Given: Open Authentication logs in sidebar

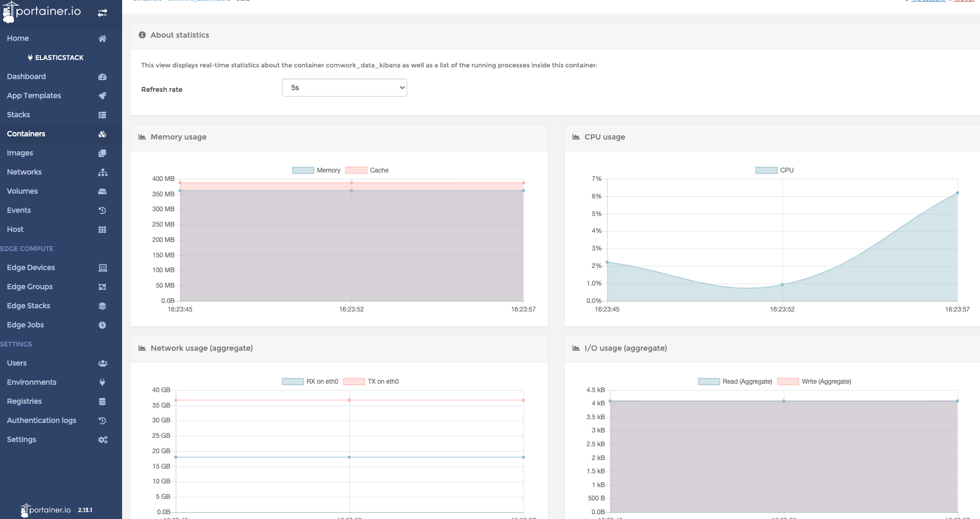Looking at the screenshot, I should [61, 421].
